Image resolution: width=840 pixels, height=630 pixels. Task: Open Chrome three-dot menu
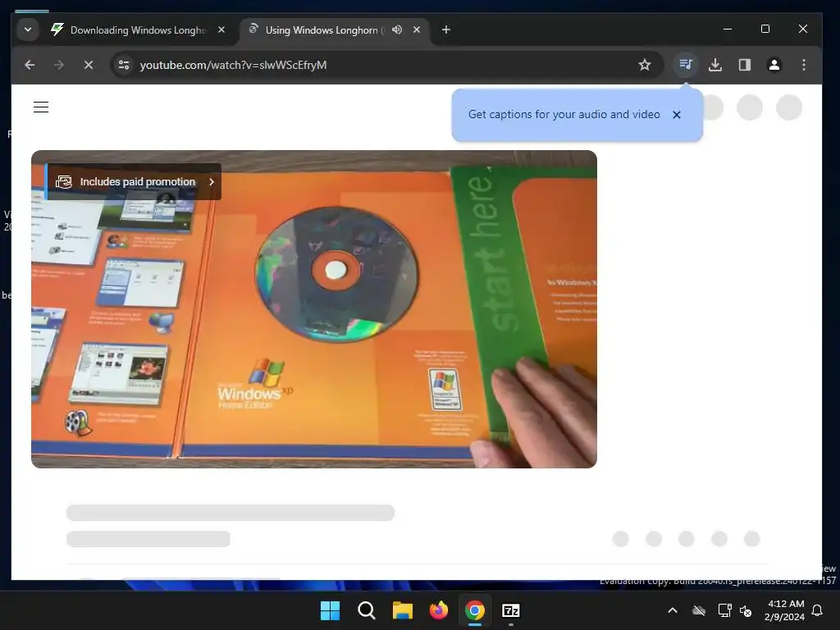(x=804, y=65)
